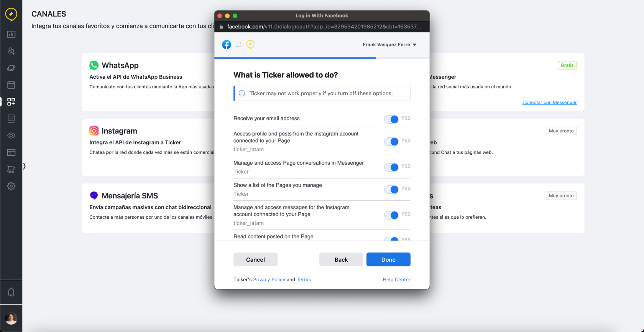Click the user avatar at sidebar bottom
The height and width of the screenshot is (332, 644).
click(11, 318)
